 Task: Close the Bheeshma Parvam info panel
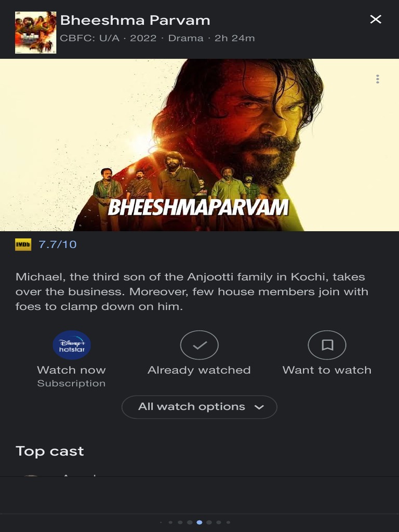tap(376, 19)
